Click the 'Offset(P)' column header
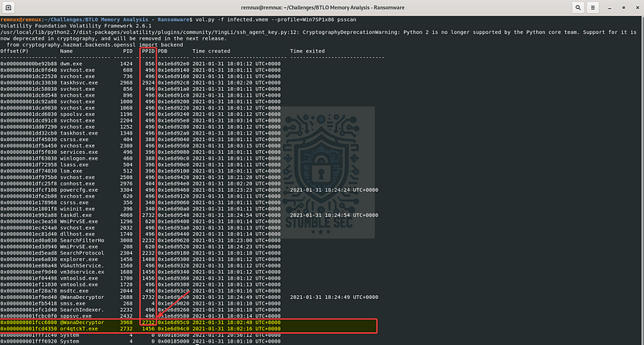The image size is (644, 345). (x=14, y=52)
